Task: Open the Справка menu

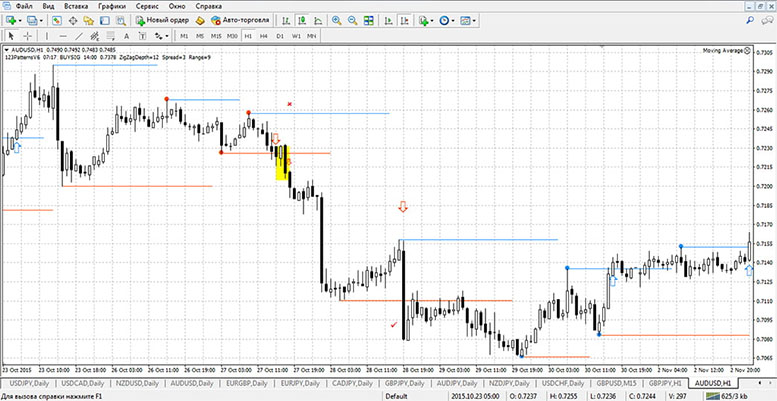Action: pos(209,6)
